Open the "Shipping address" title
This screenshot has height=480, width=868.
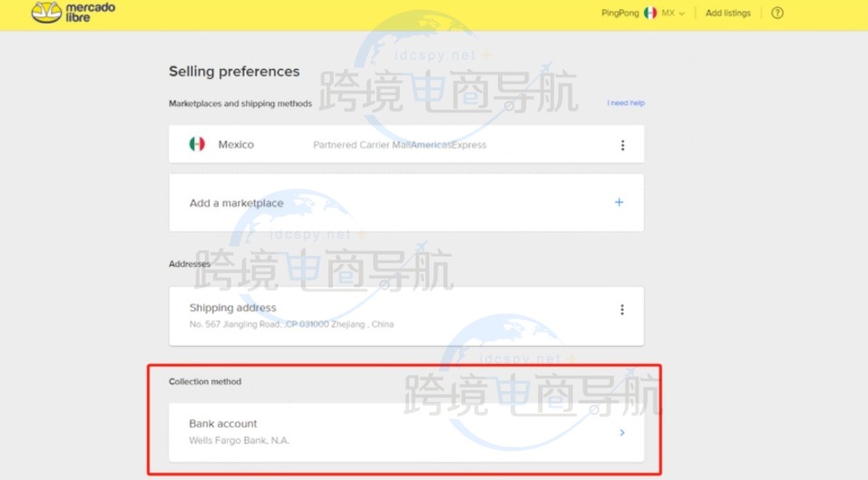(x=232, y=308)
